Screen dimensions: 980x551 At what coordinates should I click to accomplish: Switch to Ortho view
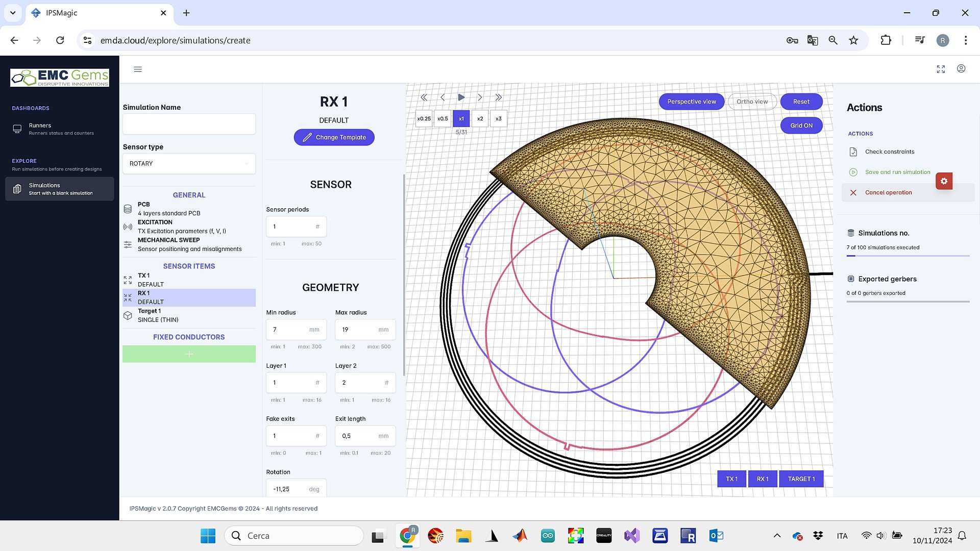pos(752,102)
